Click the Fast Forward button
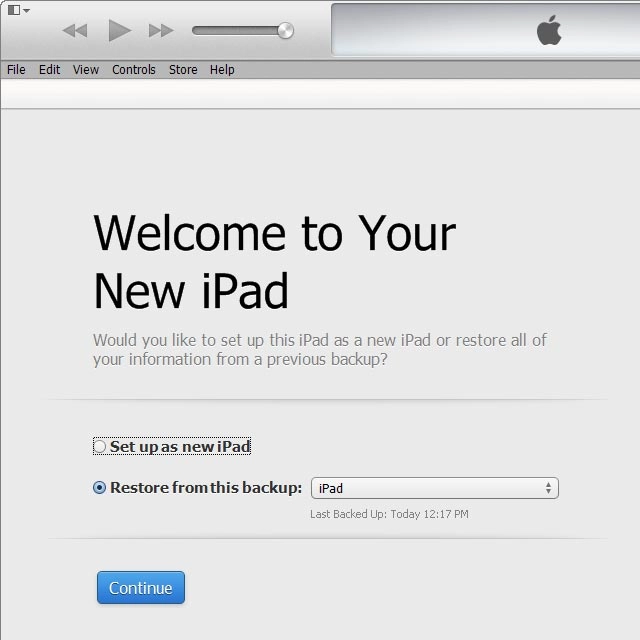This screenshot has height=640, width=640. (161, 30)
